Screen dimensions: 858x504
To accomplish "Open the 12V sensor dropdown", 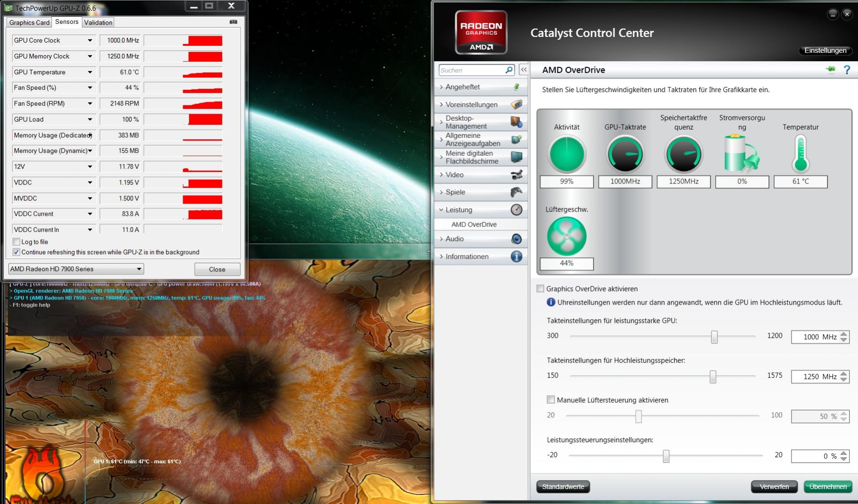I will click(x=90, y=167).
